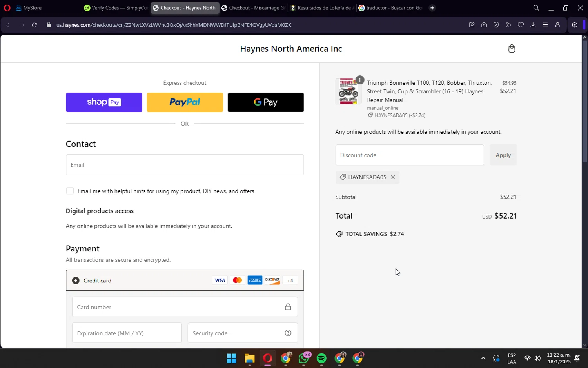The image size is (588, 368).
Task: Apply the discount code
Action: point(503,155)
